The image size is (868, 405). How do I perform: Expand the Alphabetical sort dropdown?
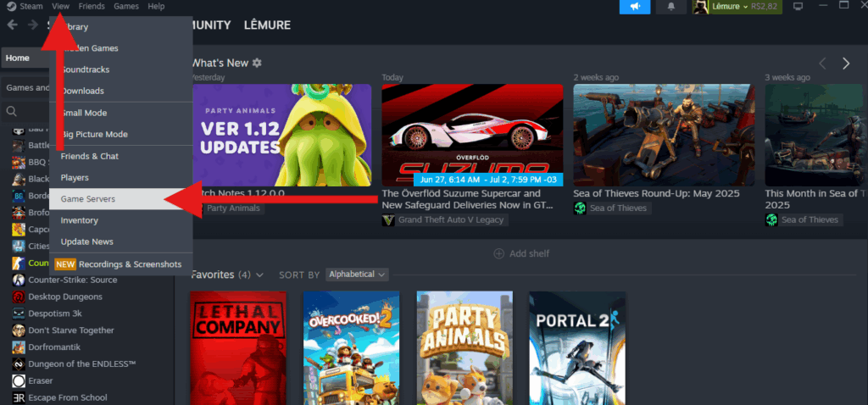[x=357, y=275]
